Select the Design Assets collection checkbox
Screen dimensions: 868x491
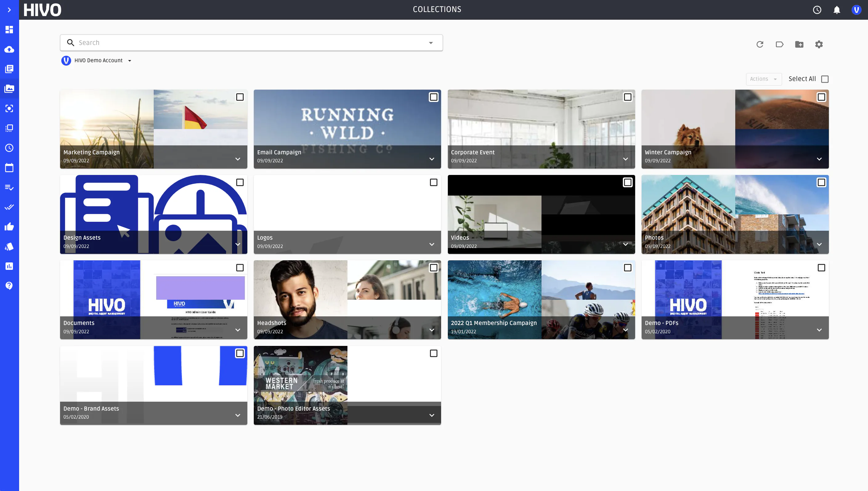(x=240, y=182)
